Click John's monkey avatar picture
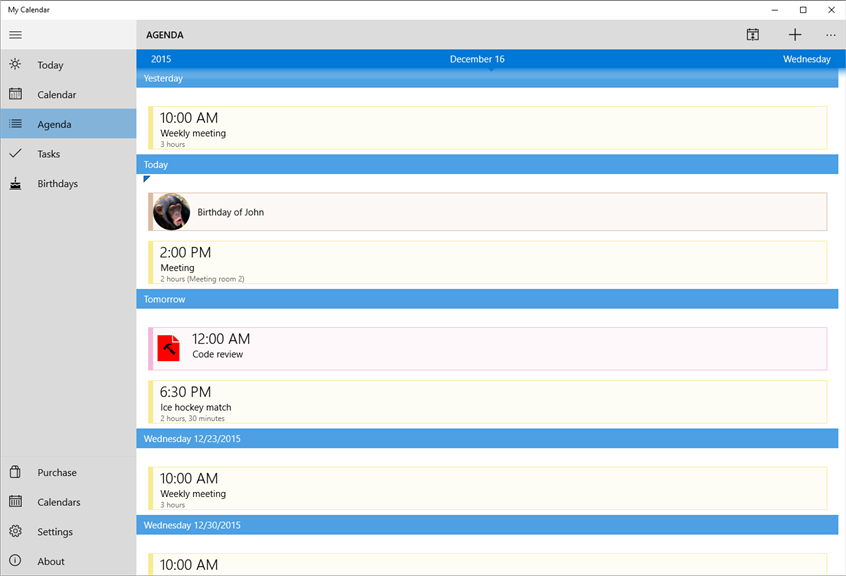The height and width of the screenshot is (576, 846). (x=172, y=212)
